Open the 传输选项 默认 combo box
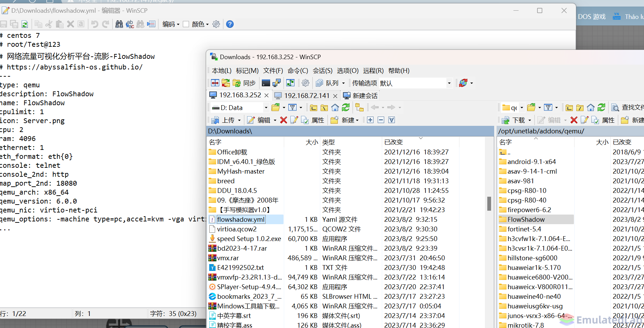The height and width of the screenshot is (328, 644). coord(416,83)
